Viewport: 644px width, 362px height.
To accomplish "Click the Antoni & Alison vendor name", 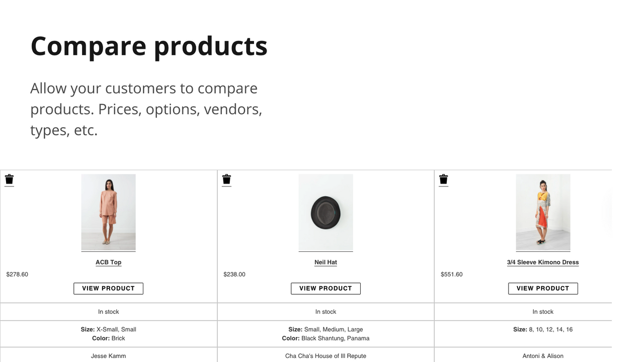I will tap(543, 355).
